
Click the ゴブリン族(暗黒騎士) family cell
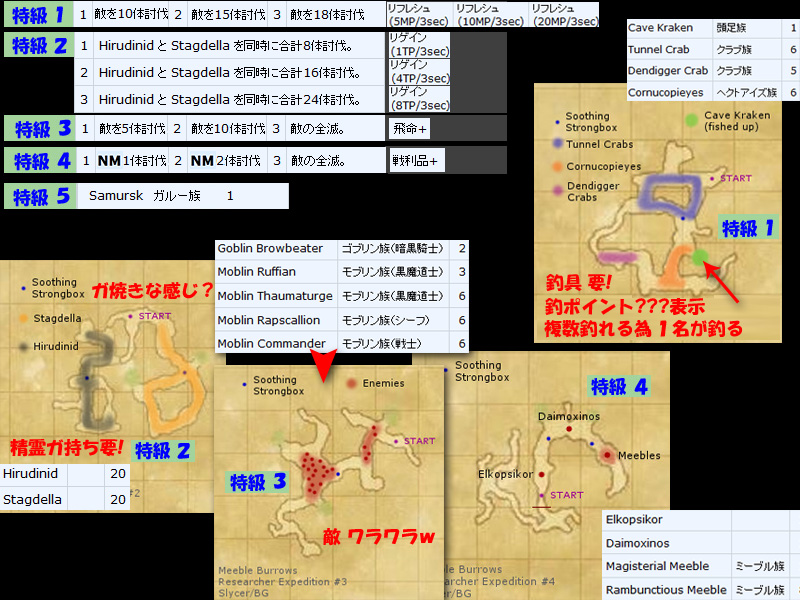393,248
